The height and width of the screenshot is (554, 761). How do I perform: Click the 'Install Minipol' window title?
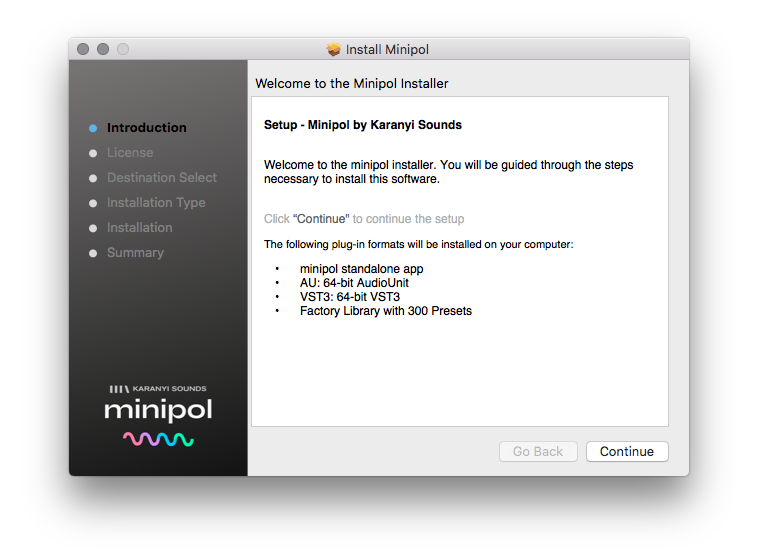pyautogui.click(x=387, y=50)
